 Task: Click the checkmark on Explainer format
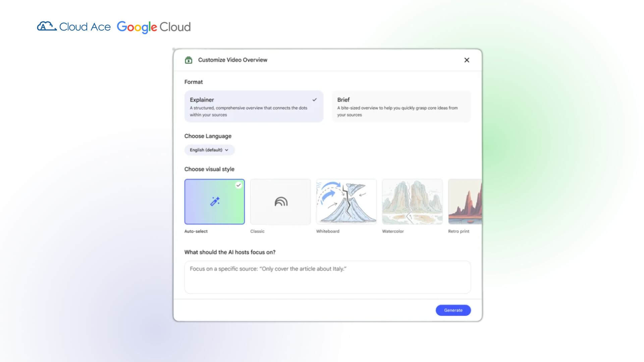tap(314, 100)
